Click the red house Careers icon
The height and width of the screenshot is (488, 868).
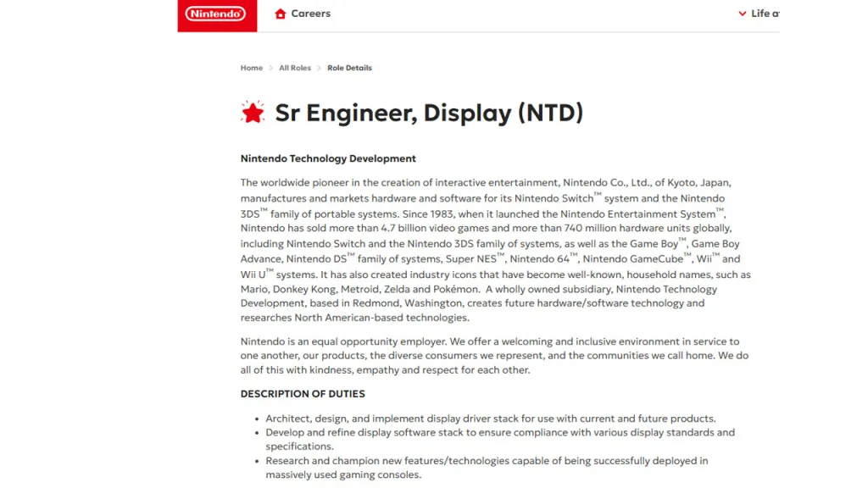click(280, 14)
